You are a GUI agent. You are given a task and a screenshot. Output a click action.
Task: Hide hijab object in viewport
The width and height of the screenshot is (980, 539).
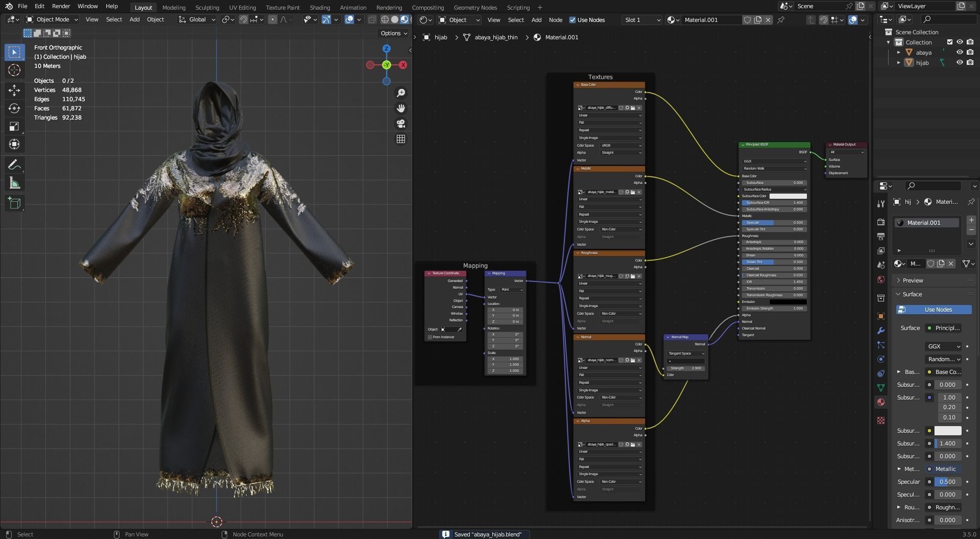coord(960,62)
